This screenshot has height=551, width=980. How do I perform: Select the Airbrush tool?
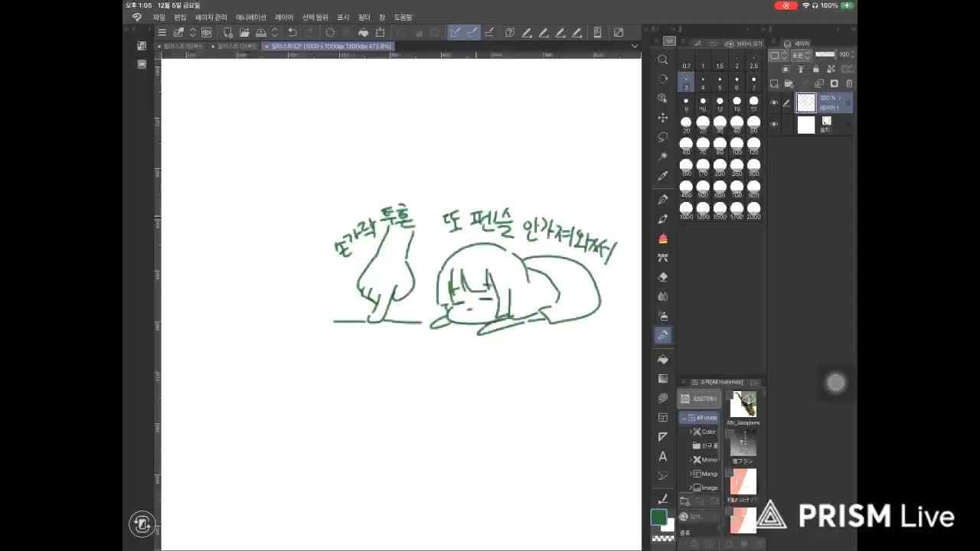coord(663,238)
